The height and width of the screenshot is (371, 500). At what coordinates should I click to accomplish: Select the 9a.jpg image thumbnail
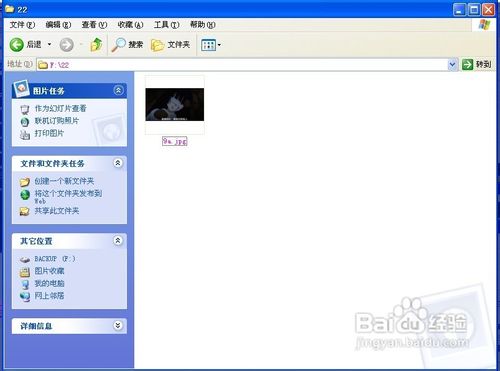pyautogui.click(x=175, y=105)
